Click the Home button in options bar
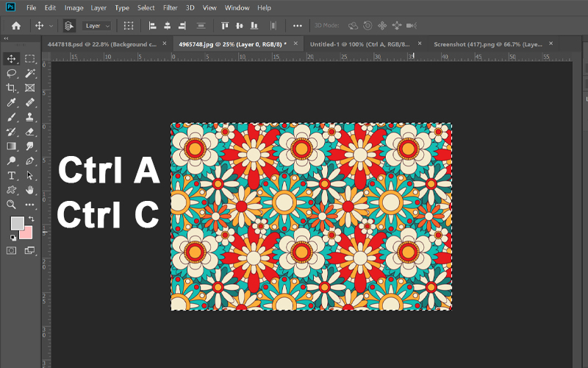The width and height of the screenshot is (588, 368). (x=16, y=26)
